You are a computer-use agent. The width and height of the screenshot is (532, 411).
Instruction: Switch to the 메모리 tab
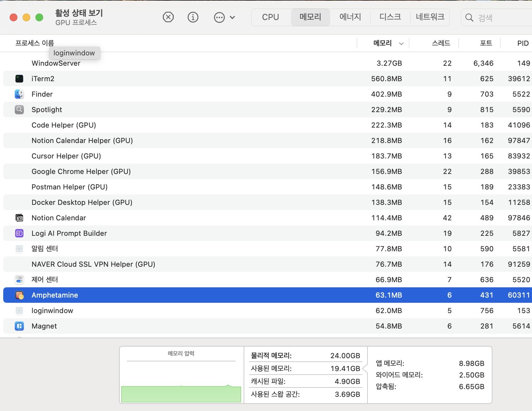coord(310,17)
